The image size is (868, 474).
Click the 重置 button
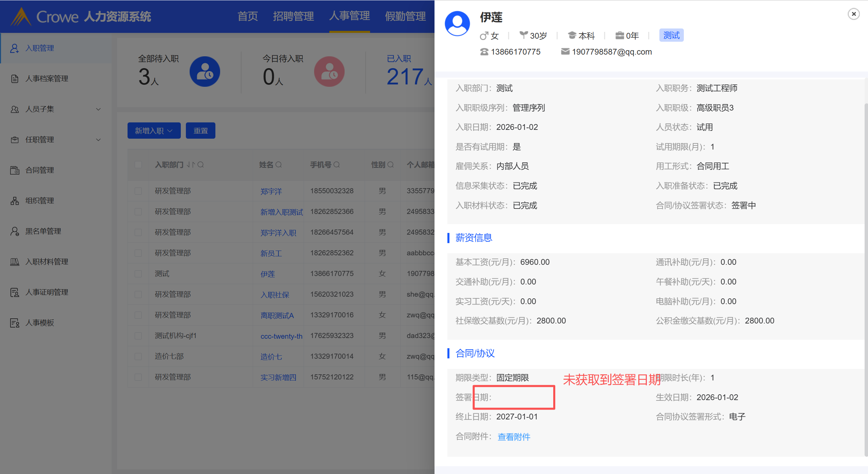tap(200, 131)
